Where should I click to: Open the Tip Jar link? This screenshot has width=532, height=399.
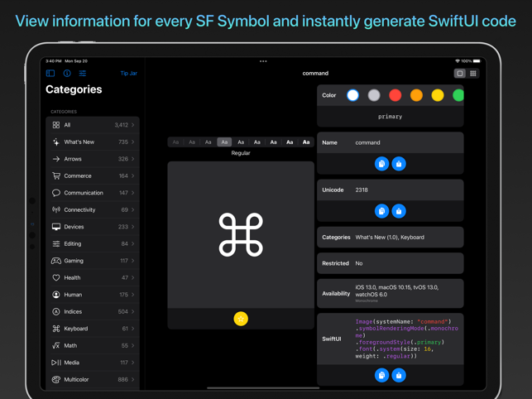[128, 74]
